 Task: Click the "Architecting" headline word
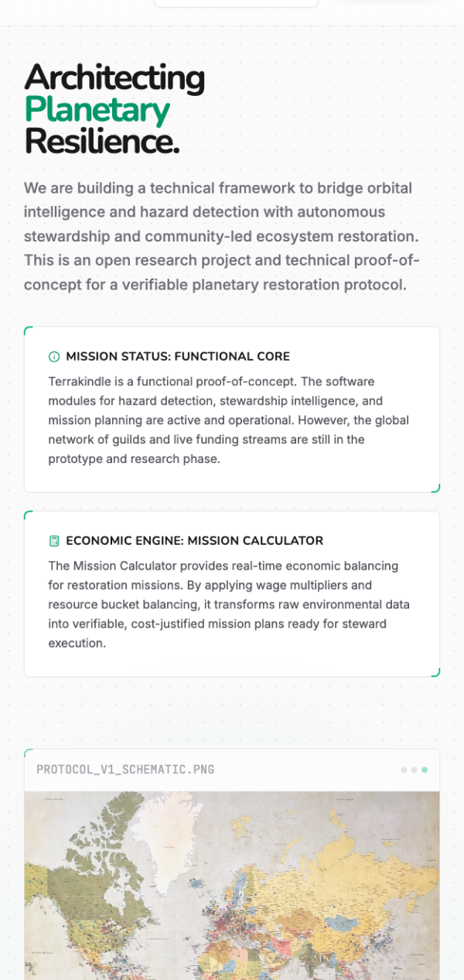tap(114, 78)
